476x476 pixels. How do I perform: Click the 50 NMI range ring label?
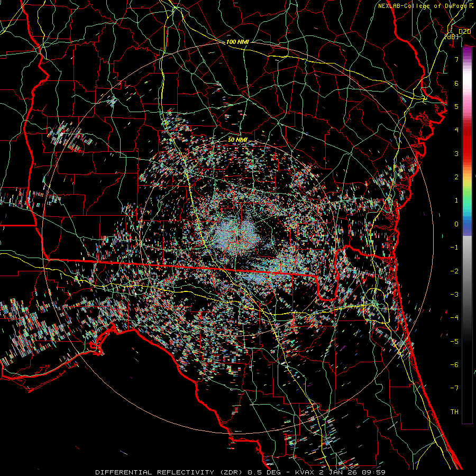[237, 140]
